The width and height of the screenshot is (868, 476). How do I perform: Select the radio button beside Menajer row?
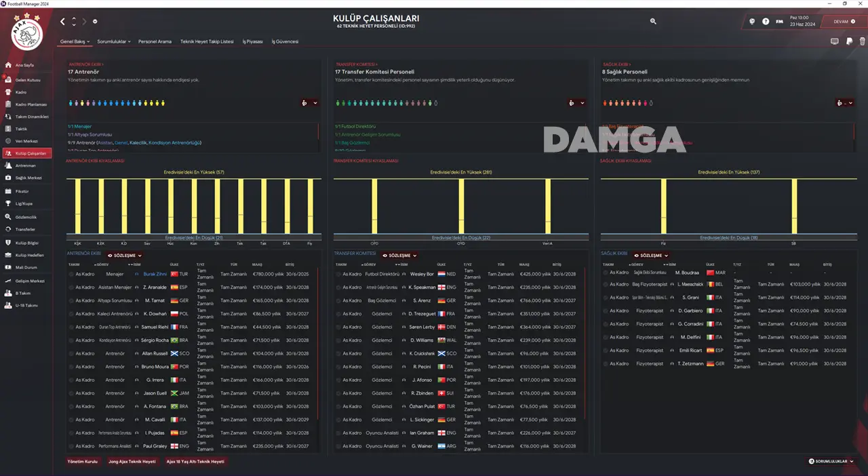click(x=71, y=274)
